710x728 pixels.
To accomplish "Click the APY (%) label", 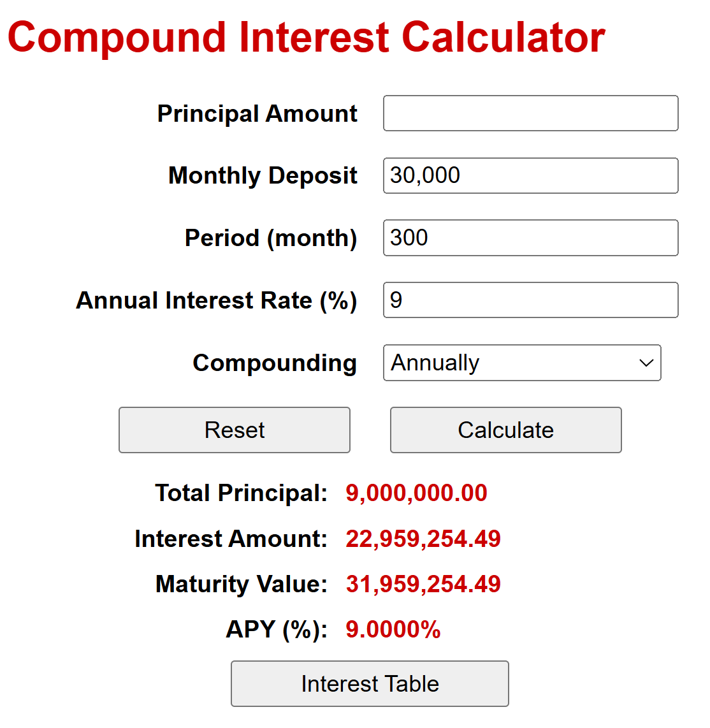I will [x=277, y=630].
